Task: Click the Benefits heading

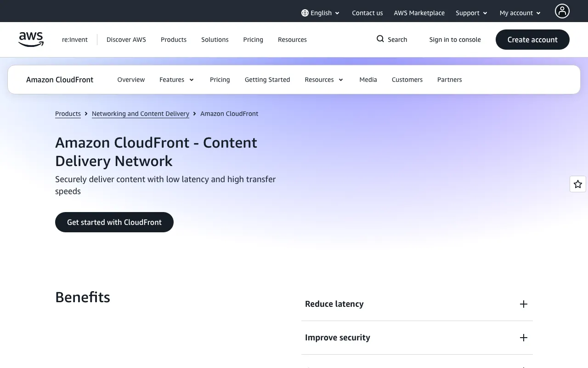Action: (x=83, y=297)
